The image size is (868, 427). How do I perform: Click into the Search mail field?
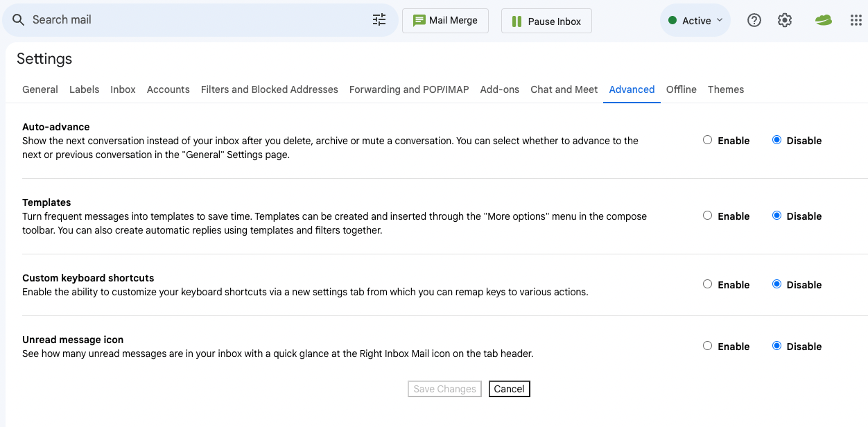[x=194, y=20]
